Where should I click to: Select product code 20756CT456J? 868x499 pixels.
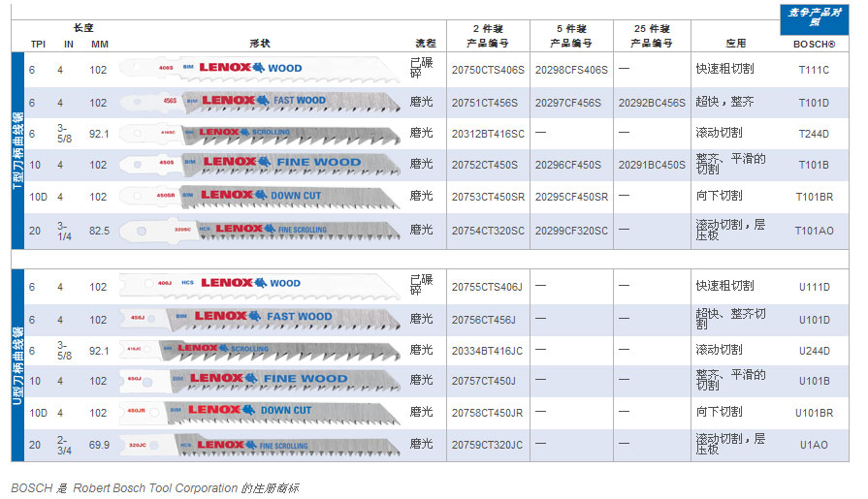tap(483, 320)
